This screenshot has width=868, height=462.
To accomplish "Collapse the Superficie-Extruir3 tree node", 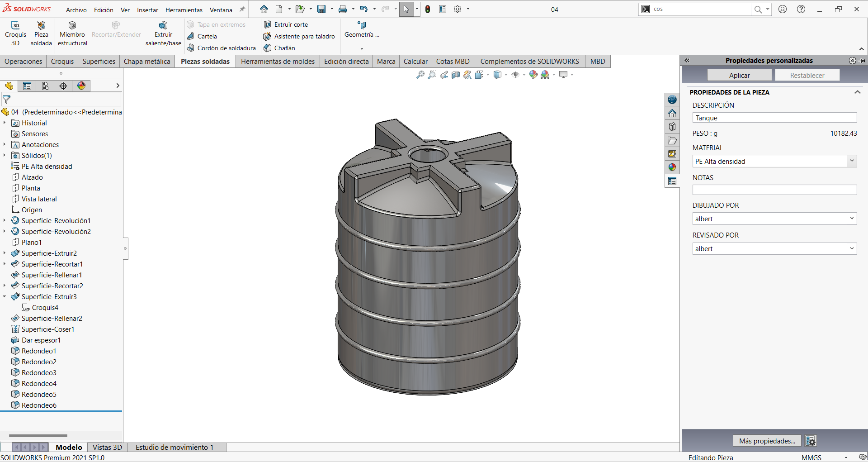I will click(x=5, y=297).
